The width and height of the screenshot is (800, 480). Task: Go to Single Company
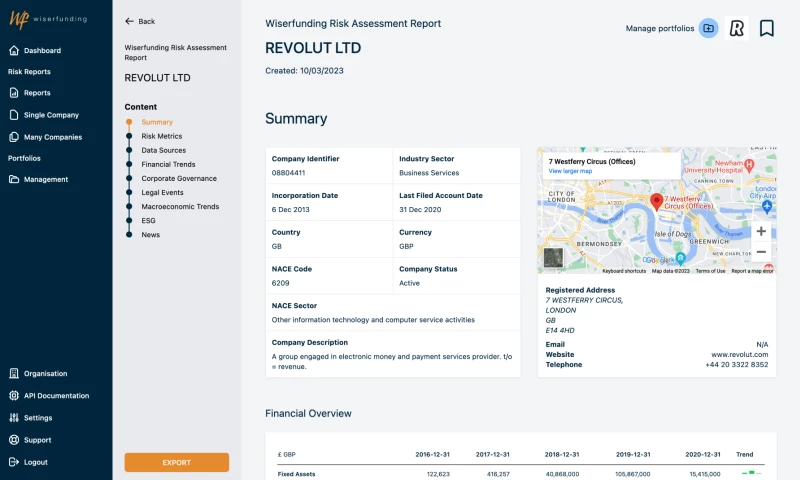point(51,115)
